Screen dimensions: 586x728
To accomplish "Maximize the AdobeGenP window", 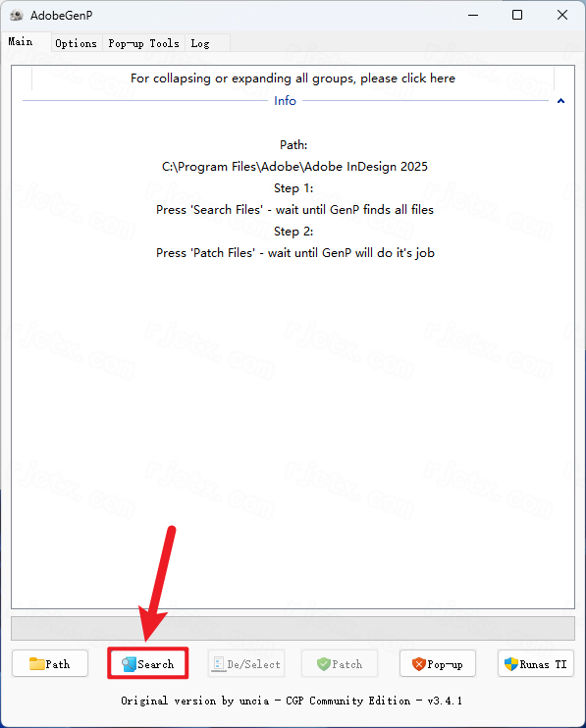I will click(517, 16).
